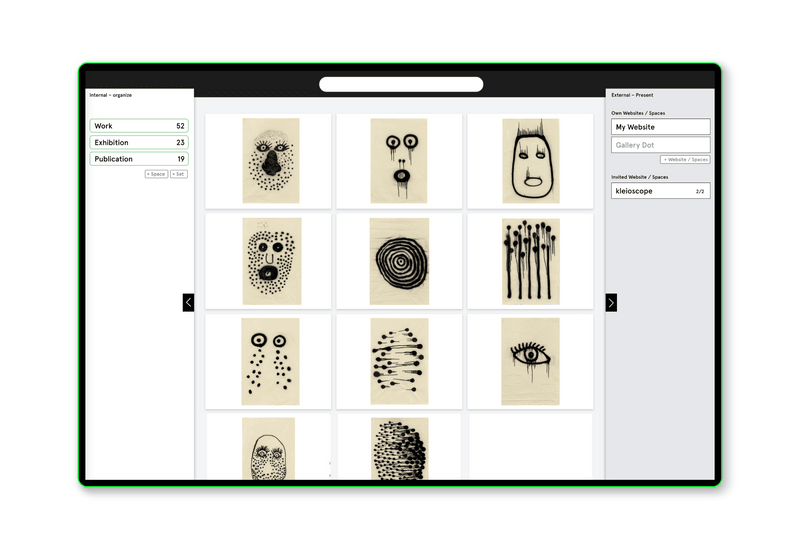Image resolution: width=800 pixels, height=557 pixels.
Task: Click the right arrow panel toggle
Action: pos(611,303)
